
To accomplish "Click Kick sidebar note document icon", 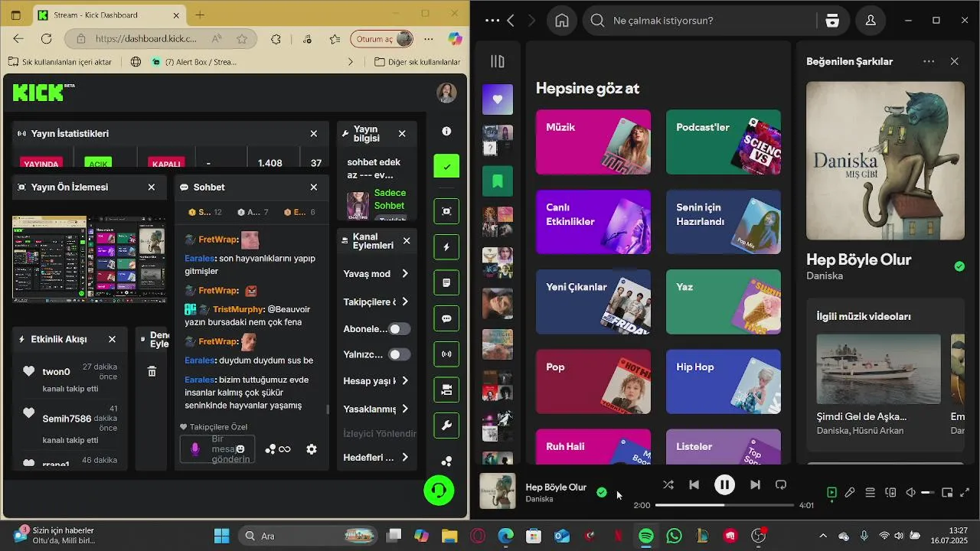I will click(446, 283).
